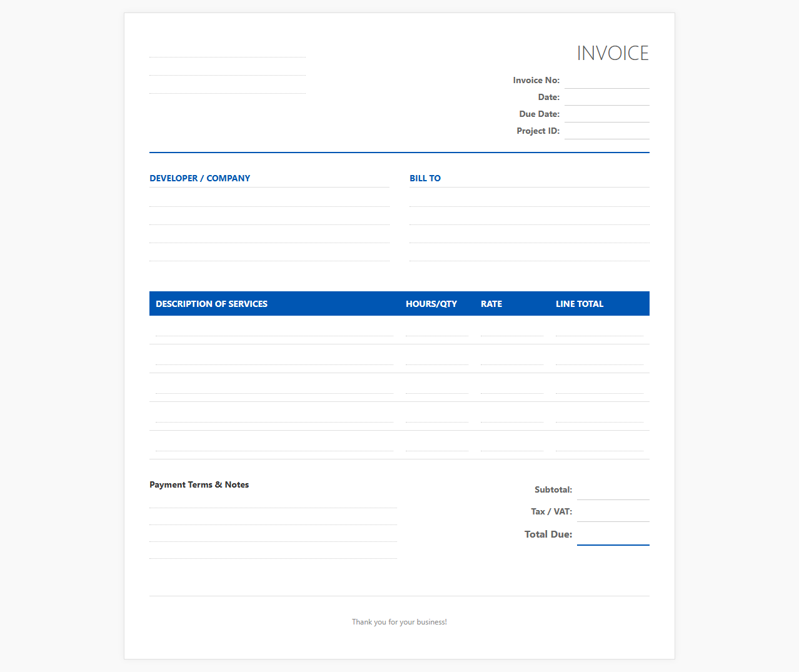The image size is (799, 672).
Task: Click the Project ID: label
Action: tap(538, 131)
